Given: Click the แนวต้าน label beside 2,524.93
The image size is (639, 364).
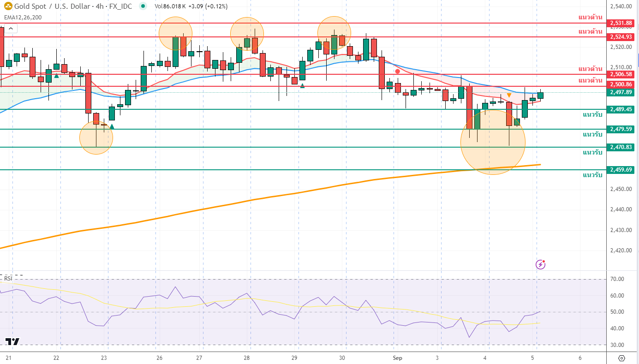Looking at the screenshot, I should click(x=591, y=31).
